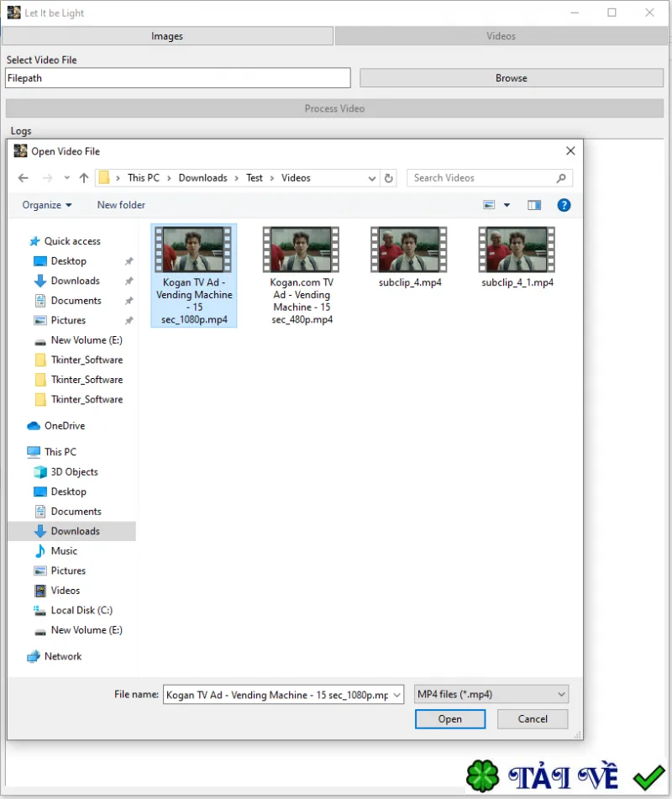Open Documents under This PC
The height and width of the screenshot is (799, 672).
(76, 512)
